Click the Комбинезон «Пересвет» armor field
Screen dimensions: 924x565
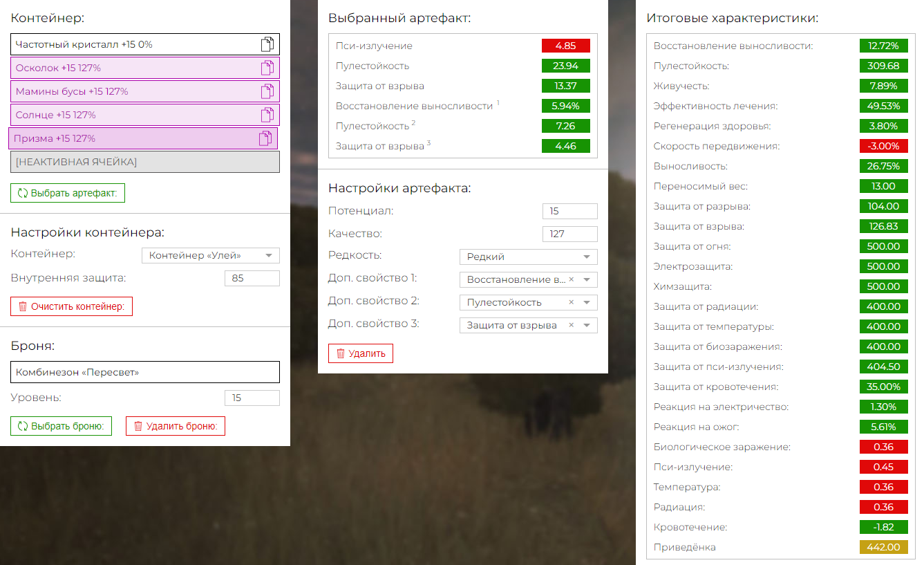click(145, 372)
